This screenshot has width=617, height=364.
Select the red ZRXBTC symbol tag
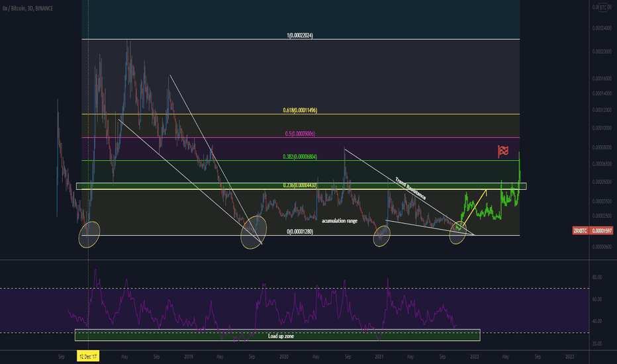coord(580,230)
